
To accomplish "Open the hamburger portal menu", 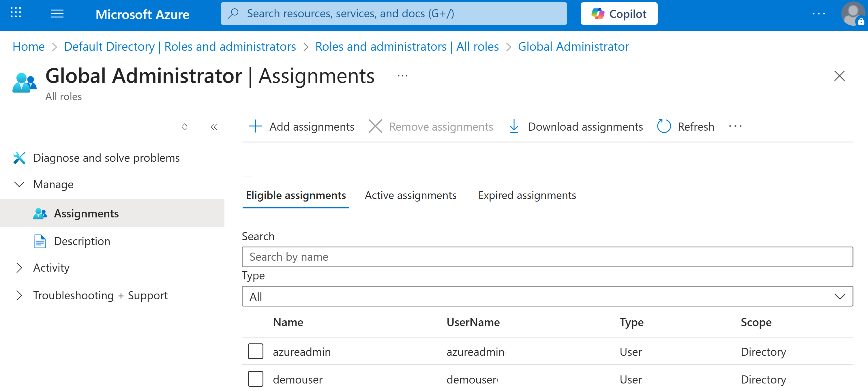I will click(57, 14).
